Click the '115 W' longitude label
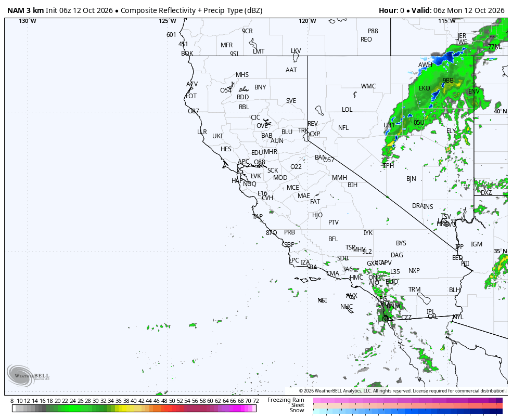The image size is (512, 420). [x=447, y=21]
